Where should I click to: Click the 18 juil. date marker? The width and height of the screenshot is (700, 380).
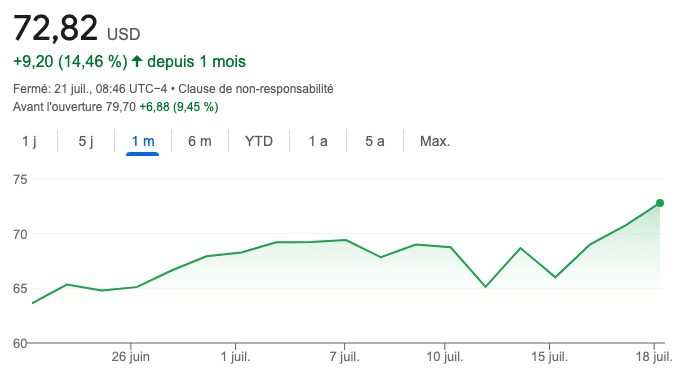click(x=654, y=357)
